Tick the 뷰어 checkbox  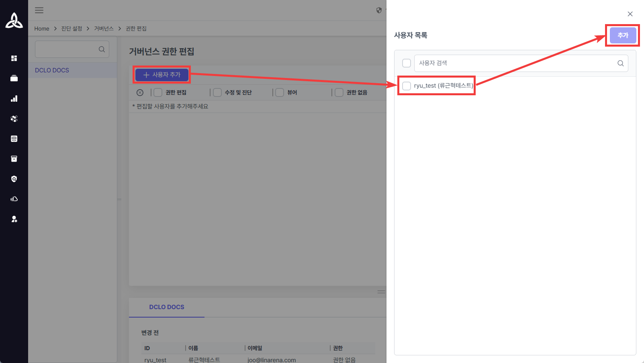tap(280, 92)
